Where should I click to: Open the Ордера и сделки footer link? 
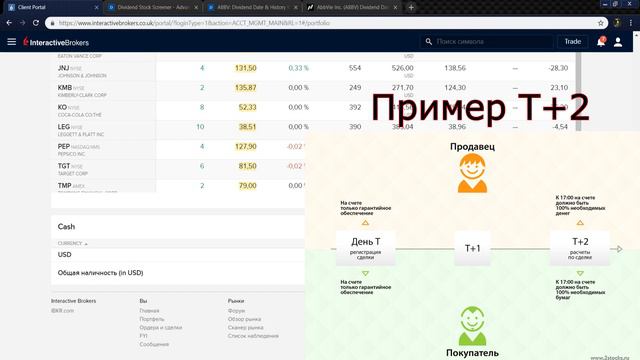[160, 328]
